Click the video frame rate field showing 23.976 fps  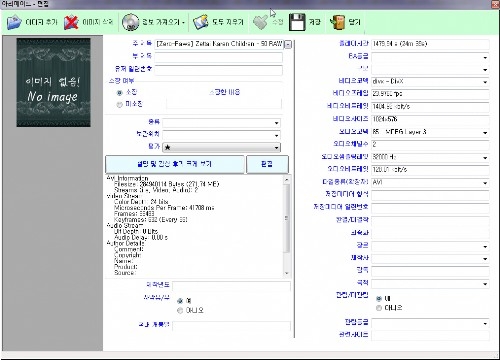click(430, 94)
